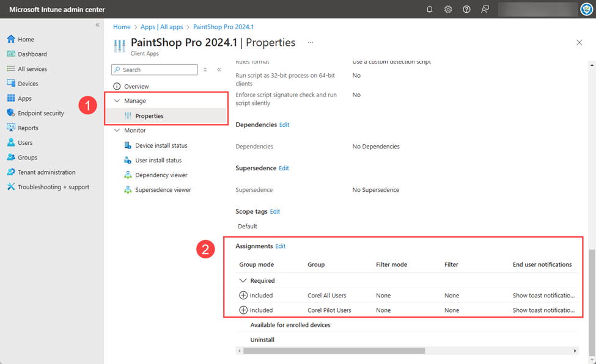Click the Endpoint security shield icon
This screenshot has height=364, width=596.
click(x=11, y=113)
